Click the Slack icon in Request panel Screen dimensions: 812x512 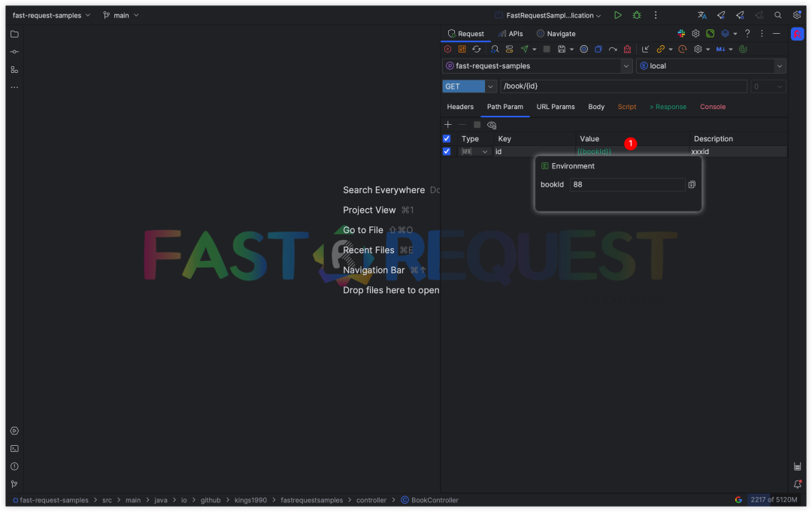[x=681, y=34]
